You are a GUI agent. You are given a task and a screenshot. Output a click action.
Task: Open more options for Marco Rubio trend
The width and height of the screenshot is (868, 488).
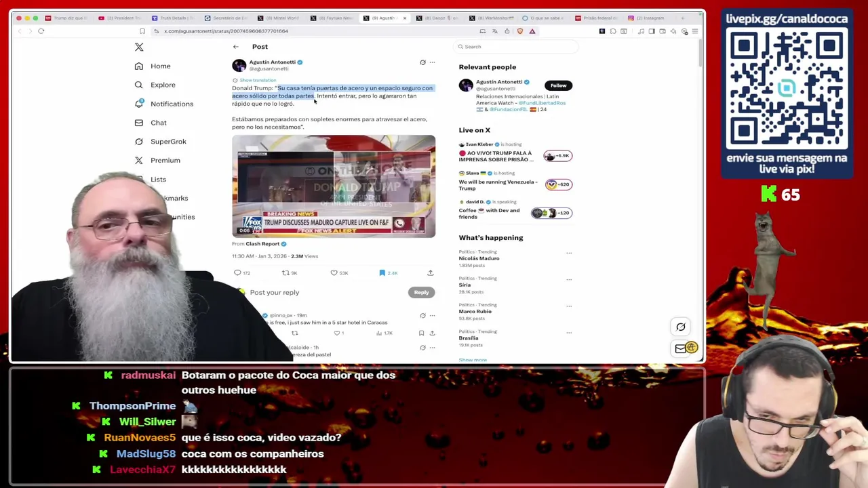point(569,306)
